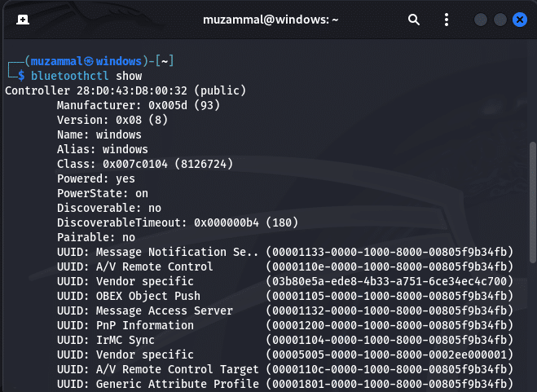The image size is (537, 392).
Task: Click the 'Class: 0x007c0104' line
Action: pos(144,164)
